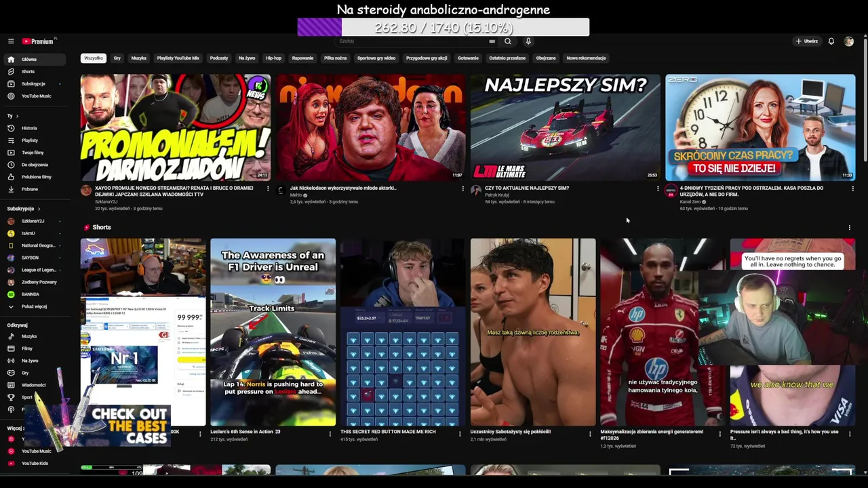
Task: Expand the Ty section chevron
Action: point(17,116)
